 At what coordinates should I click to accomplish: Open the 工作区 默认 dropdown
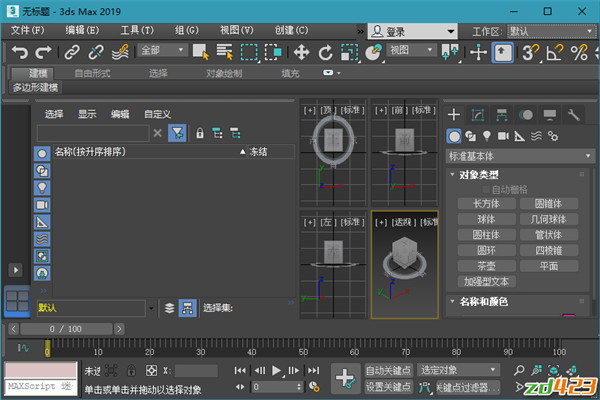click(x=551, y=31)
